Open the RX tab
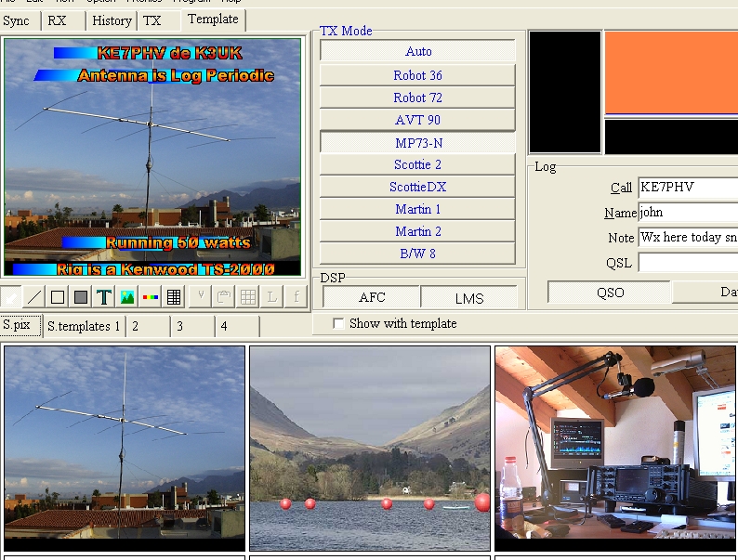 pyautogui.click(x=58, y=20)
